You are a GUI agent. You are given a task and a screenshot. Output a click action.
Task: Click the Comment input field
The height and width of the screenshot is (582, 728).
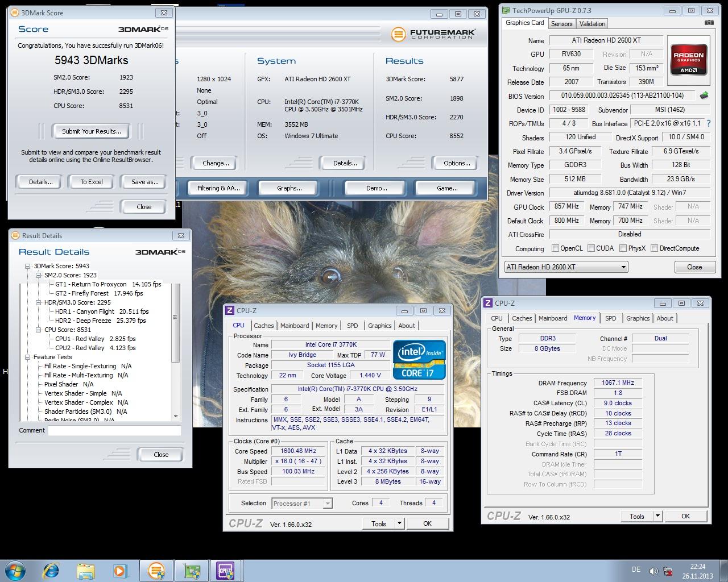click(114, 431)
